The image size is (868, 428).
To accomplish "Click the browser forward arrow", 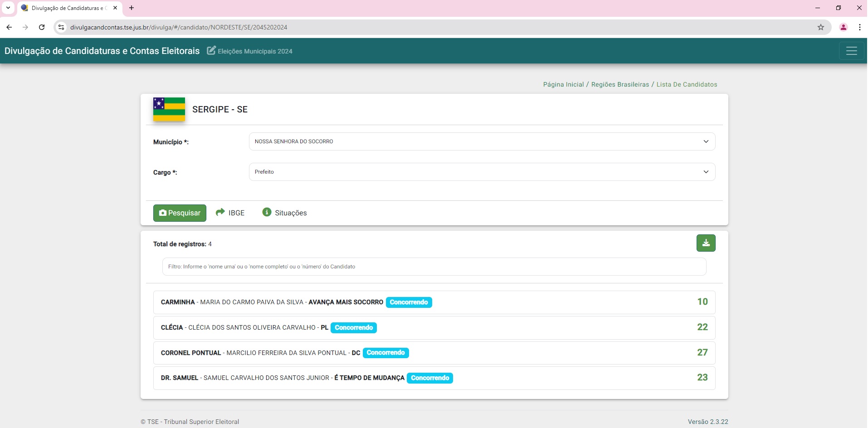I will (x=25, y=27).
